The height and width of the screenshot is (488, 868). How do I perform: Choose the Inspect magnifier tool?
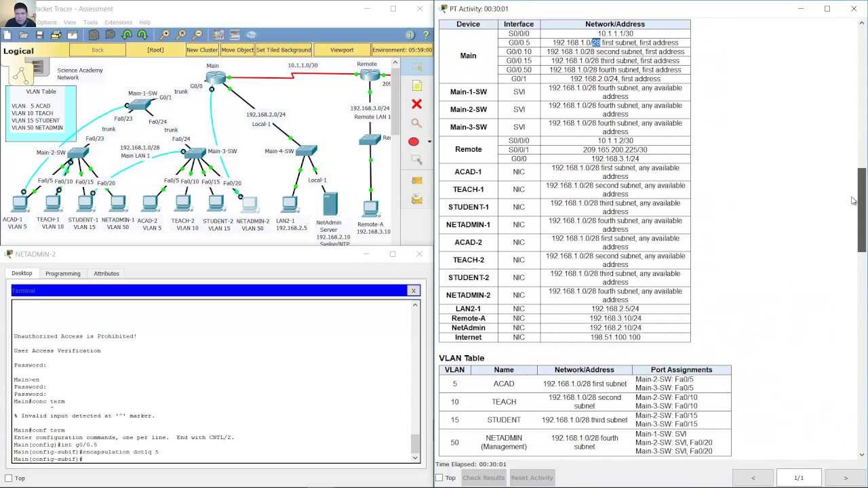tap(416, 123)
